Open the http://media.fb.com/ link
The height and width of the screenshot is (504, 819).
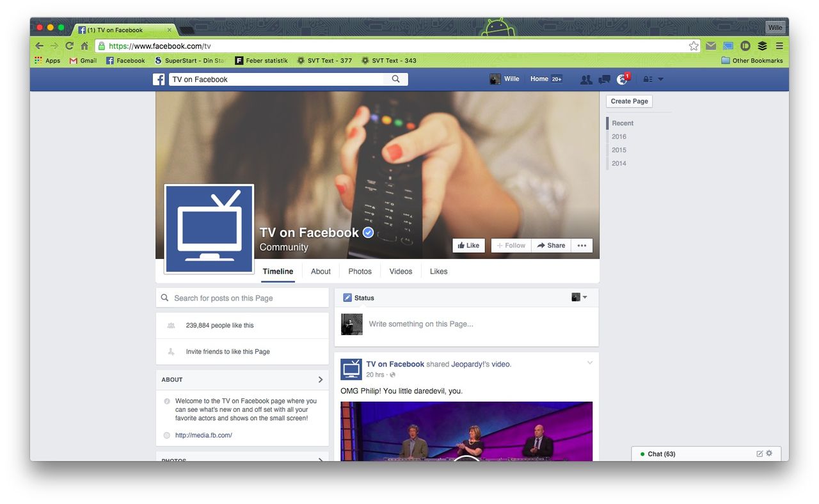click(203, 436)
